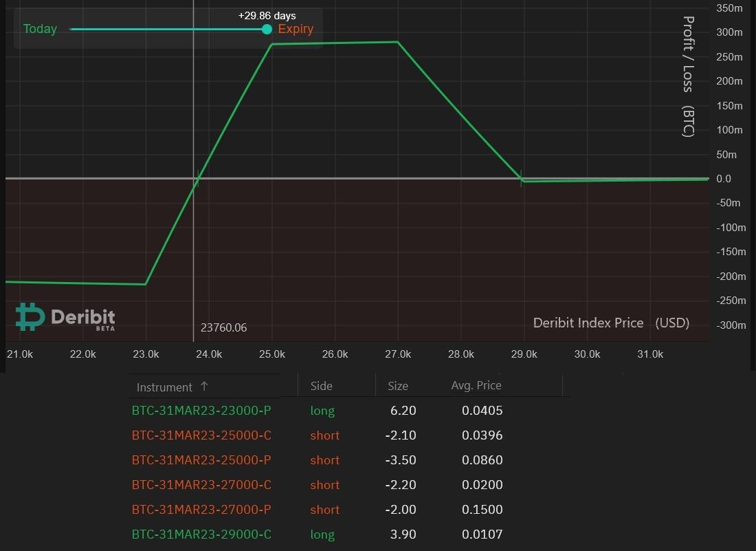Screen dimensions: 756x551
Task: Click the Avg. Price column header
Action: 476,385
